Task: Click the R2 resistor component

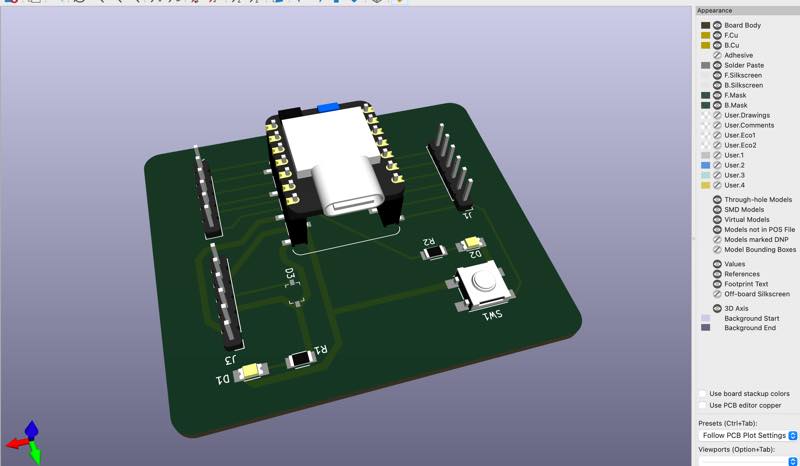Action: (434, 252)
